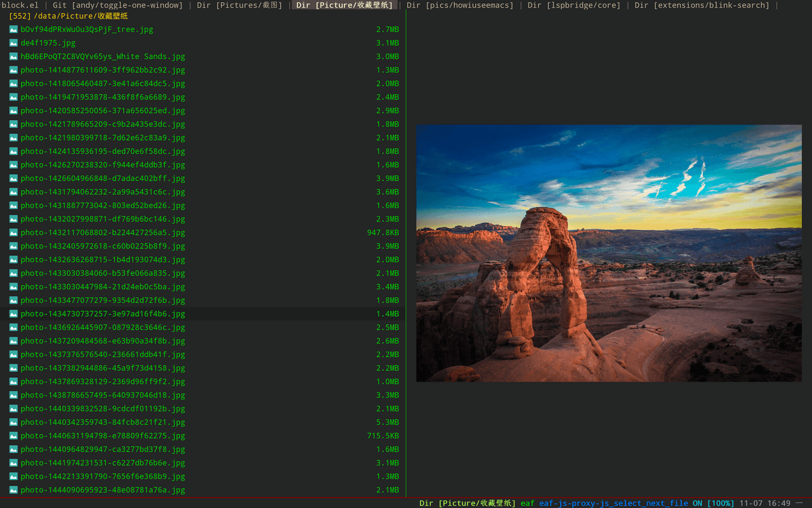Click file name photo-1437869328129-2369d96ff9f2.jpg
Screen dimensions: 812x508
tap(103, 382)
